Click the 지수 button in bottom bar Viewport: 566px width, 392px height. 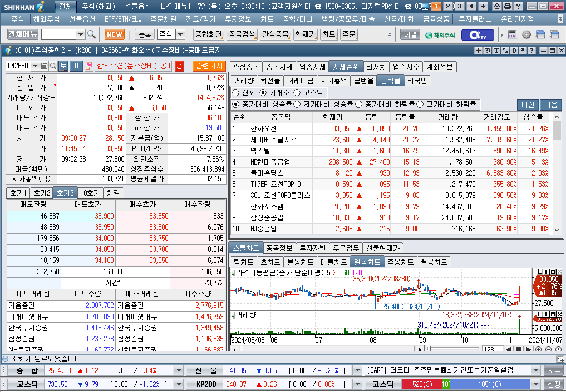(554, 370)
